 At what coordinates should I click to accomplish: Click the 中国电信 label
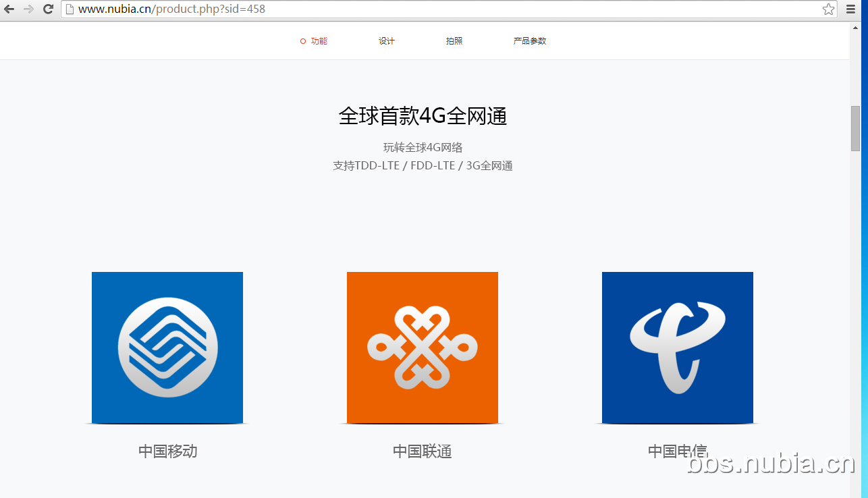point(678,451)
